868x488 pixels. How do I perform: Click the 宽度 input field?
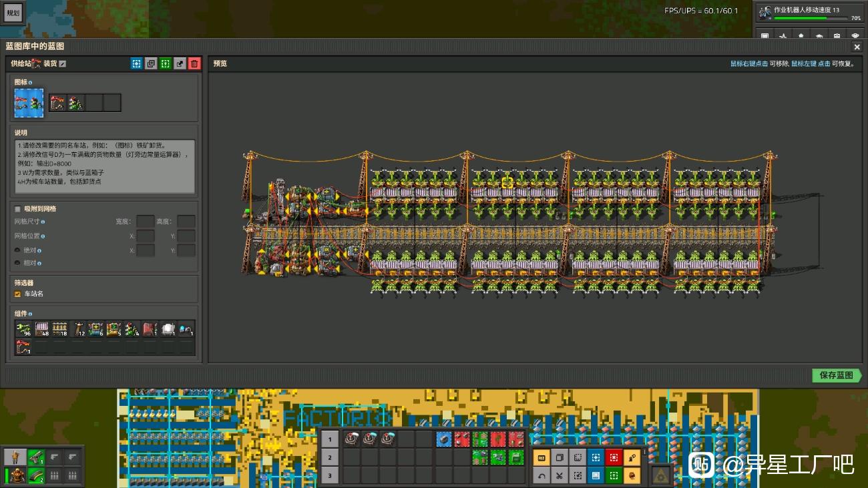[x=146, y=221]
